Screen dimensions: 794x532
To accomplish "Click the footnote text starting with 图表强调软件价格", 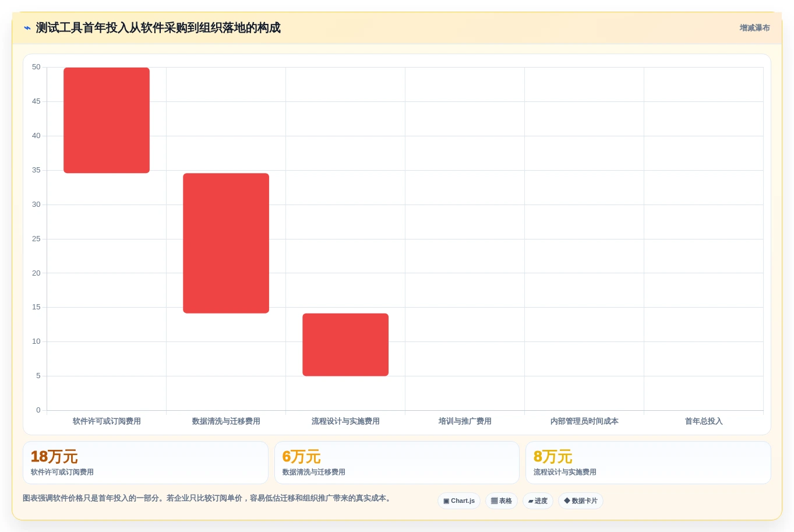I will pos(208,498).
